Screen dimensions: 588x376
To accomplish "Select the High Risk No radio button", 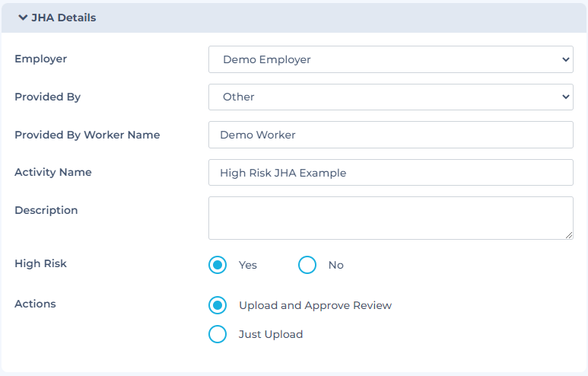I will [x=307, y=265].
